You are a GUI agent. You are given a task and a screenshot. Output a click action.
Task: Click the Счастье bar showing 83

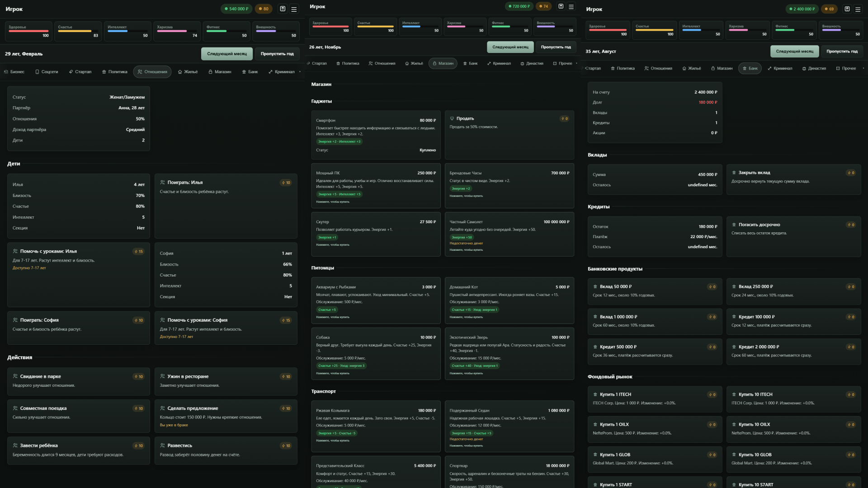coord(78,31)
